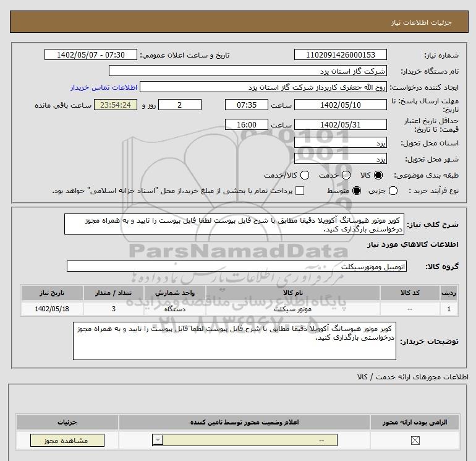Click the request creator field
Viewport: 476px width, 461px height.
point(263,87)
